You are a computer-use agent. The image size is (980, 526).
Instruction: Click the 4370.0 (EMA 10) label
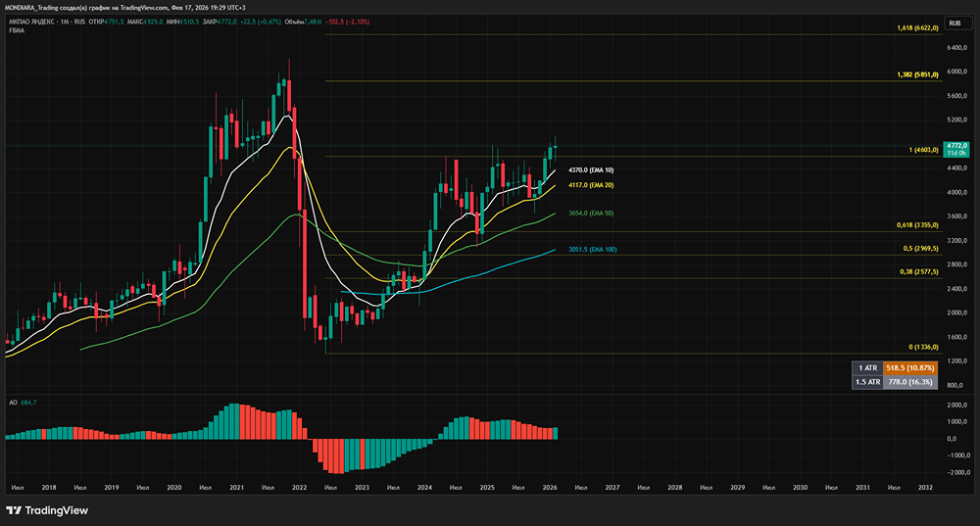tap(591, 169)
